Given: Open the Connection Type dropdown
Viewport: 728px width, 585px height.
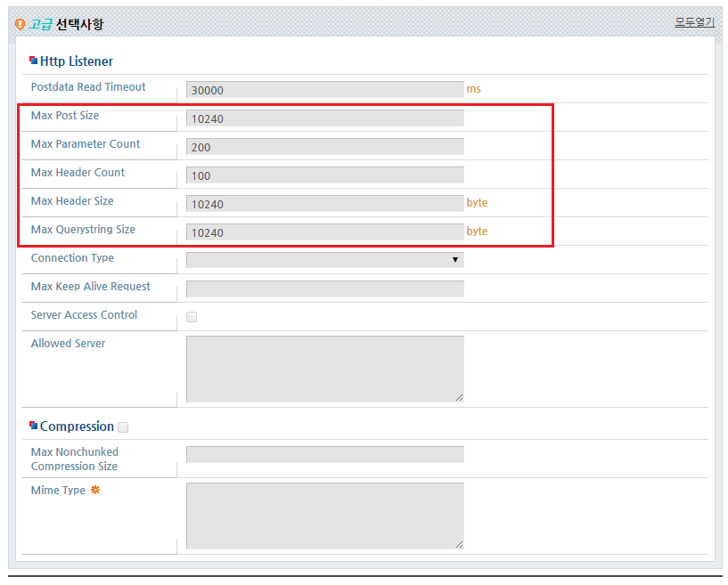Looking at the screenshot, I should 325,260.
